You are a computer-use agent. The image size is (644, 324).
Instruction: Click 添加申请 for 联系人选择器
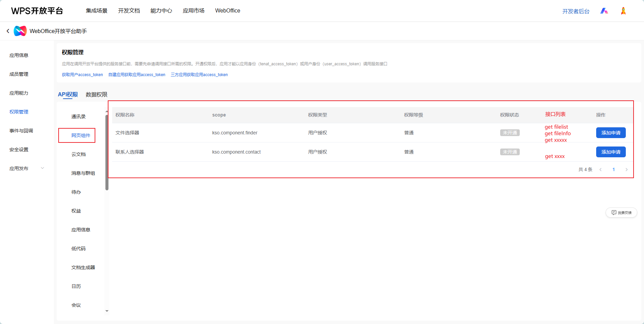click(x=610, y=152)
